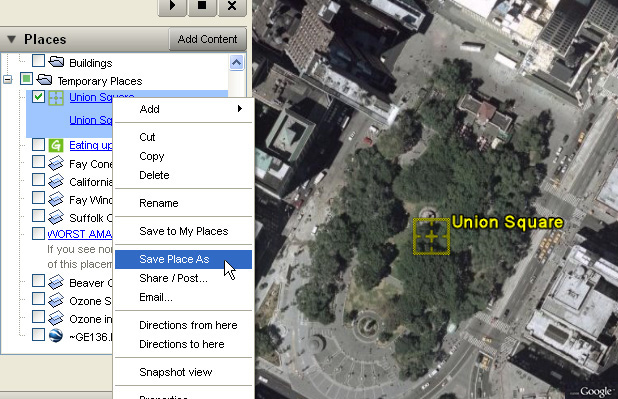Screen dimensions: 618x399
Task: Click the second Union Square link under placemark
Action: (91, 120)
